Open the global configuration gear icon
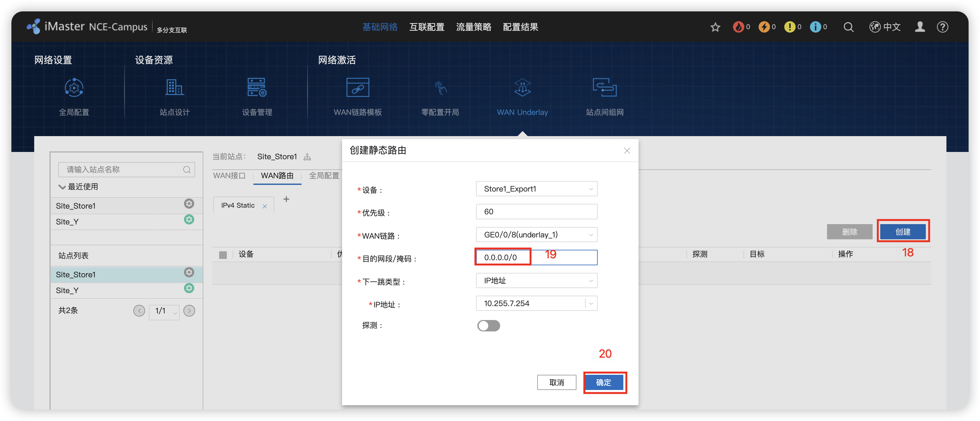Image resolution: width=980 pixels, height=421 pixels. tap(74, 87)
